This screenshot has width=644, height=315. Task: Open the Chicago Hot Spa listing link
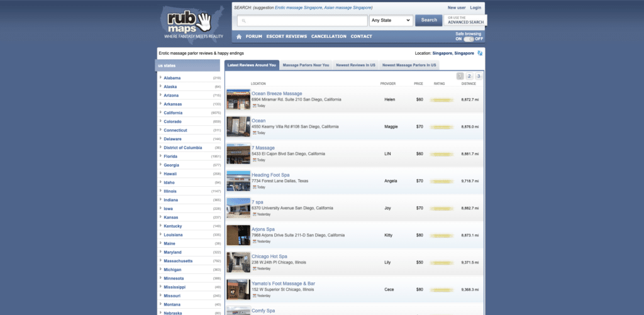tap(269, 257)
